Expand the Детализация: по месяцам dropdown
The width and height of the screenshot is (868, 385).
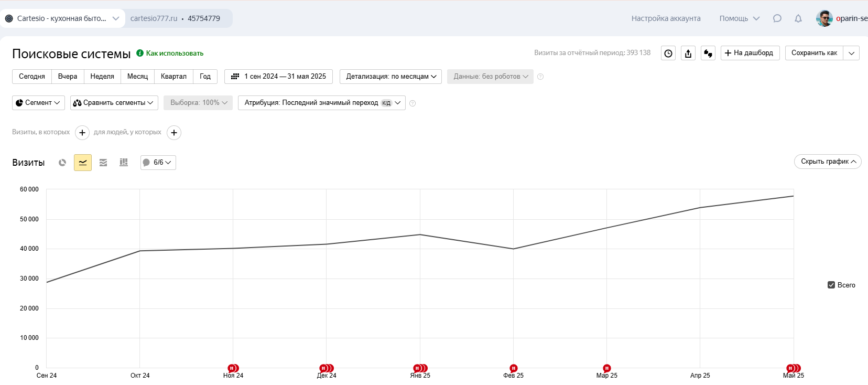[390, 77]
